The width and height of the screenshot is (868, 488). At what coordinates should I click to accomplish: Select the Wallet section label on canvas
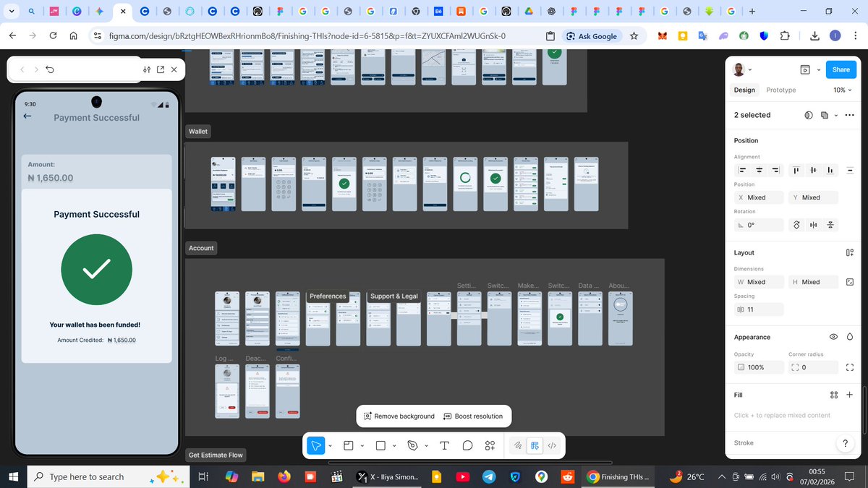click(198, 132)
